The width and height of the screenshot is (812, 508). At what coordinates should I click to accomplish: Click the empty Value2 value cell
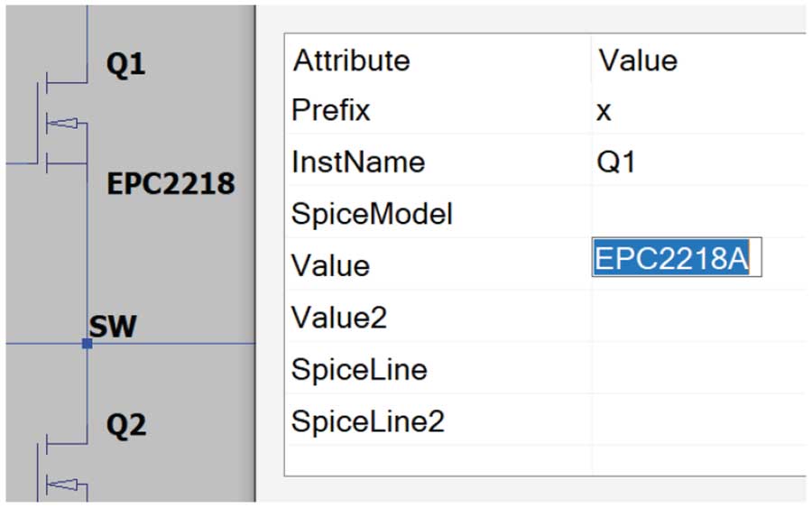click(x=697, y=318)
